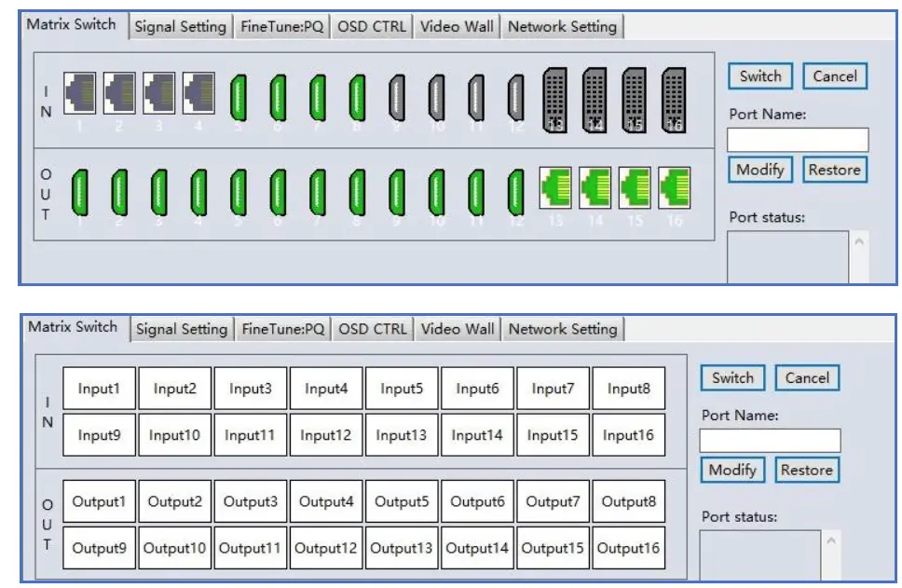Switch to the Video Wall tab

(x=456, y=26)
